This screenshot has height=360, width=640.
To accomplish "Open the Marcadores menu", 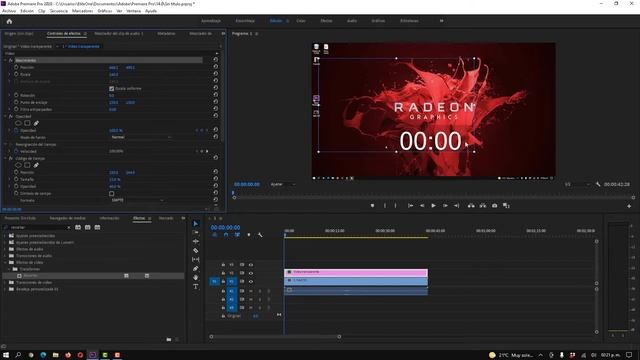I will [x=82, y=11].
